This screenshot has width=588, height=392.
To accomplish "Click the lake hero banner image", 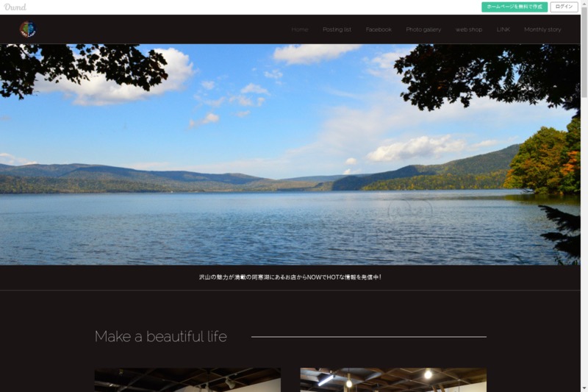I will [x=290, y=154].
